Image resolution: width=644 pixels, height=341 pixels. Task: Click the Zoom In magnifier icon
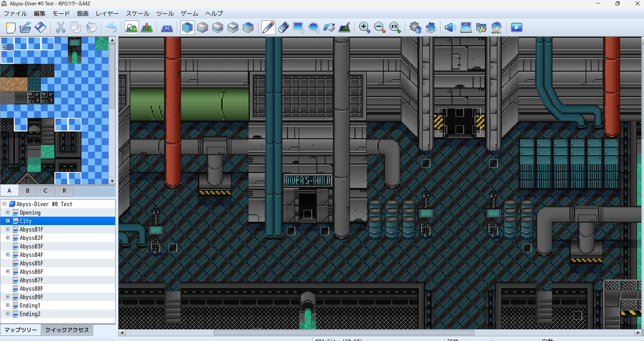click(364, 27)
